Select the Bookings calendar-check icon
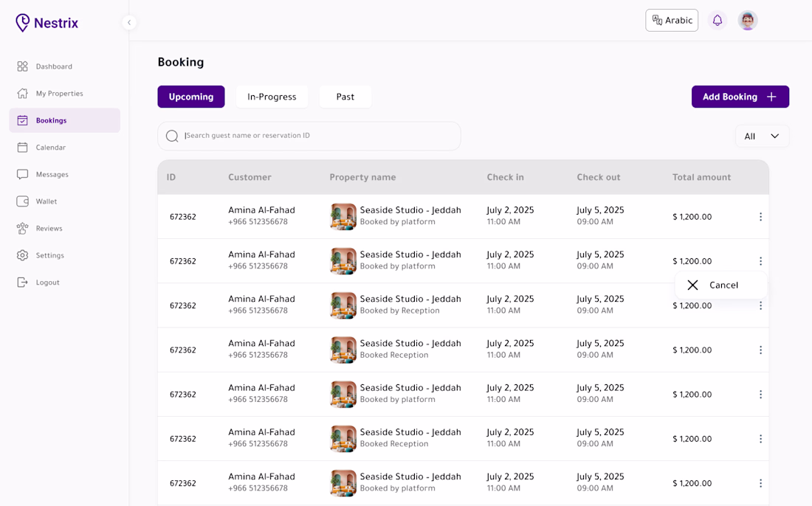This screenshot has width=812, height=506. [22, 120]
